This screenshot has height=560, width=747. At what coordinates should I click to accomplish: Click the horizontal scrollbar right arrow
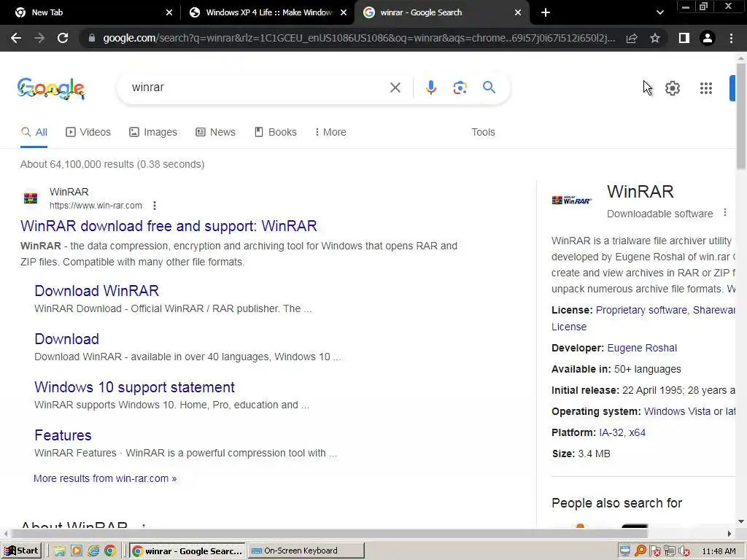click(x=729, y=534)
